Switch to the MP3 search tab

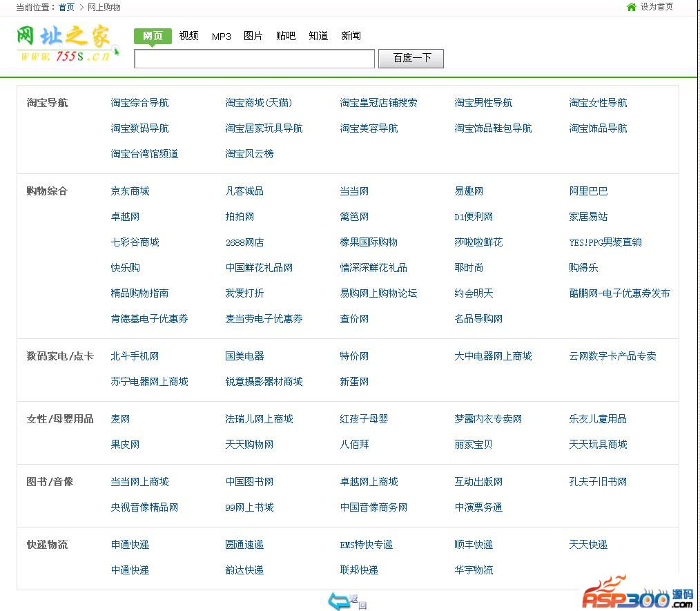pos(221,36)
